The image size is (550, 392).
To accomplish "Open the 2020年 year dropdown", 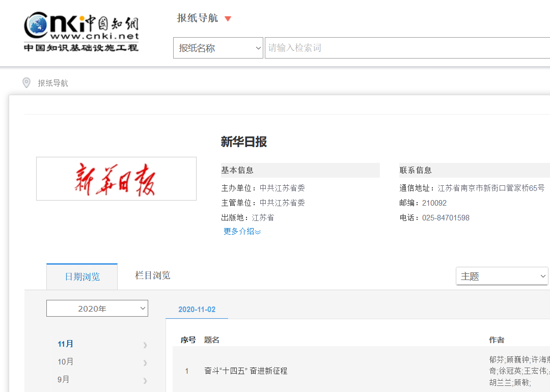I will pyautogui.click(x=97, y=309).
